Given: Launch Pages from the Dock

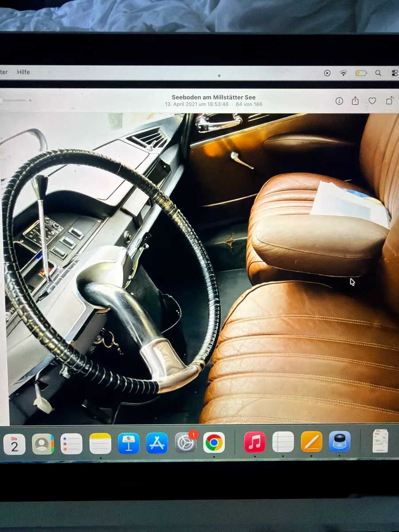Looking at the screenshot, I should point(312,442).
